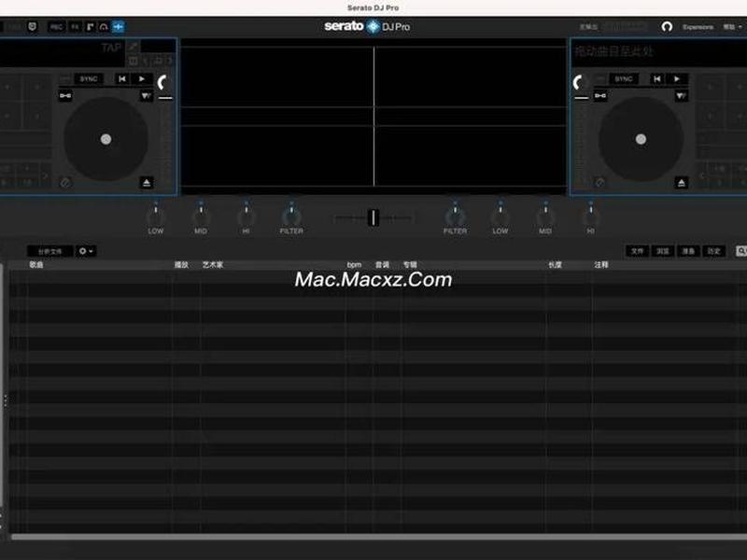
Task: Sort by the 歌曲 song column
Action: [x=36, y=265]
